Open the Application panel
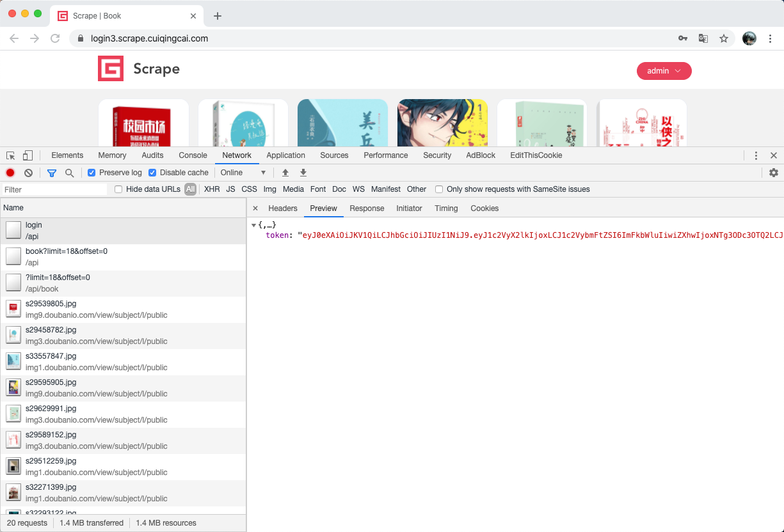 point(285,155)
